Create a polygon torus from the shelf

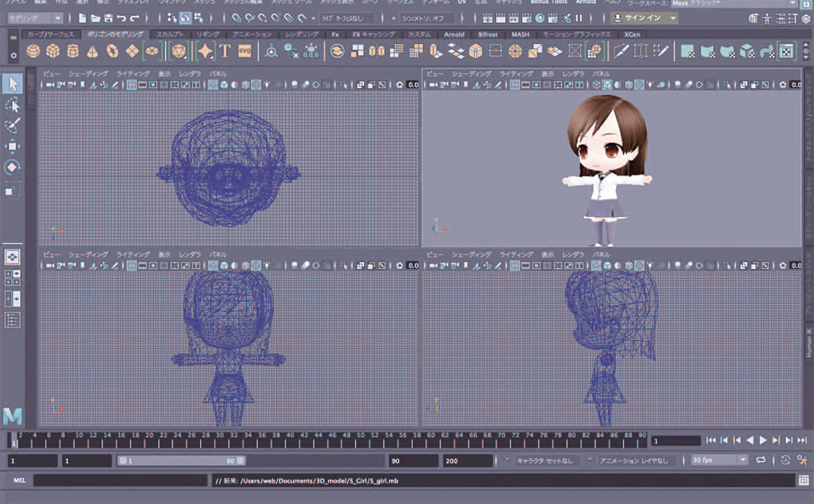[113, 51]
